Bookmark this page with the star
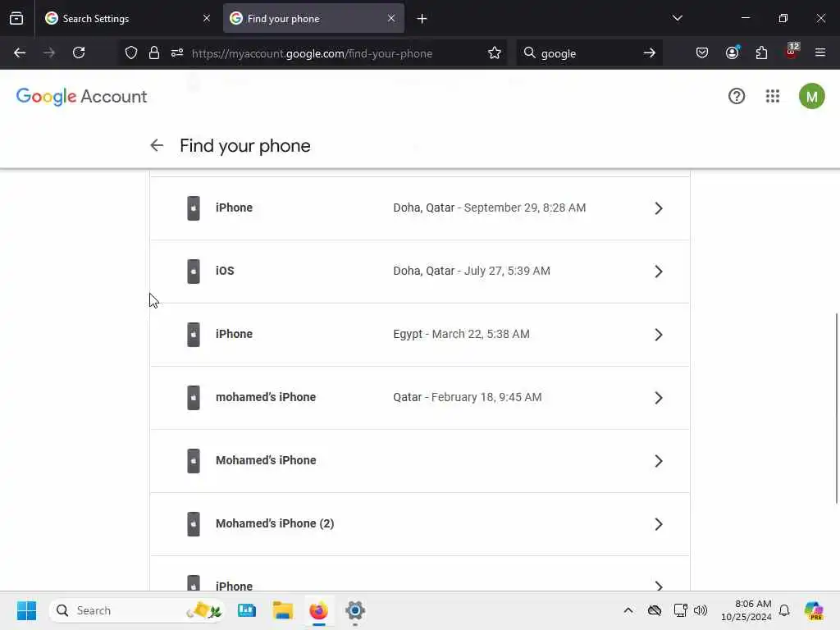 pyautogui.click(x=495, y=53)
